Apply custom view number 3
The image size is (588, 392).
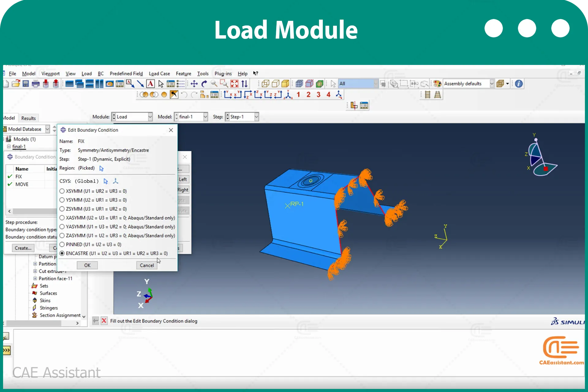[x=318, y=95]
